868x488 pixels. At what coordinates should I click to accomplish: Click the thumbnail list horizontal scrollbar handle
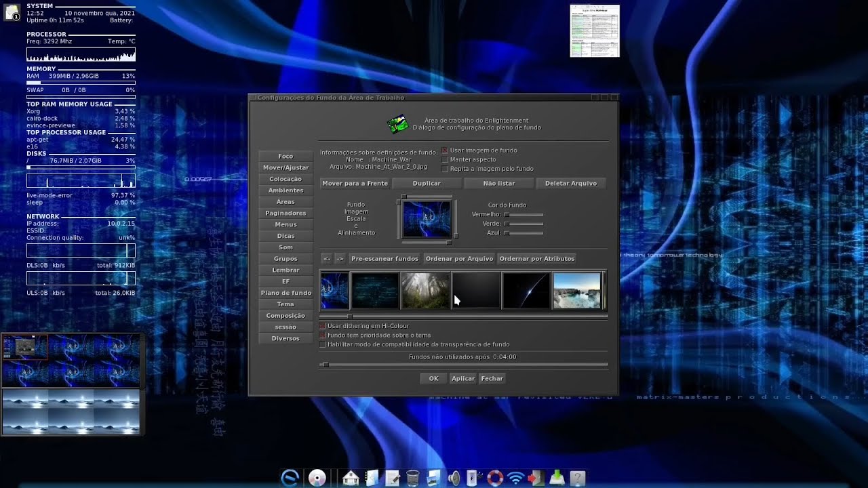[x=350, y=316]
